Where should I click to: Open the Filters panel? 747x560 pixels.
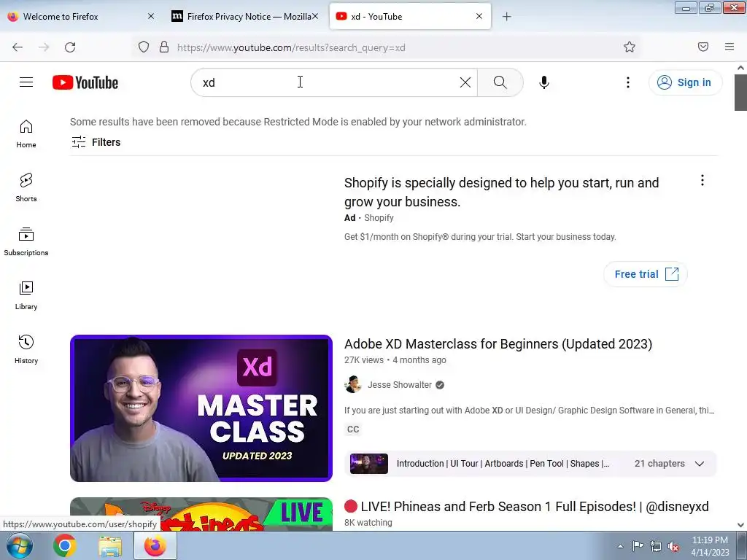coord(96,142)
